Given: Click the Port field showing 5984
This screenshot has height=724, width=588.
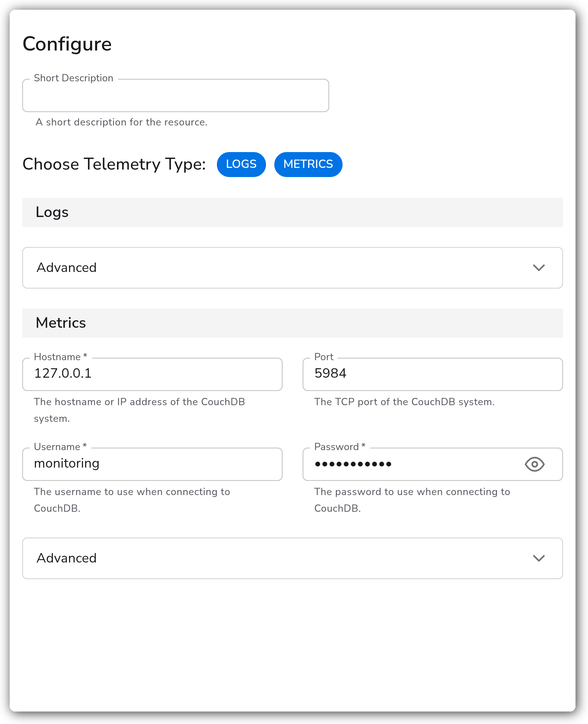Looking at the screenshot, I should point(432,374).
